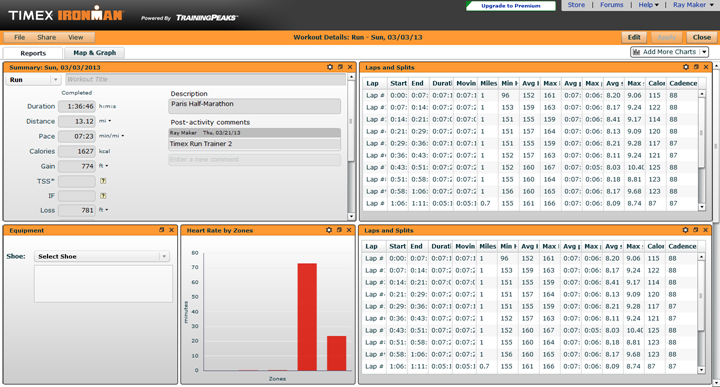The width and height of the screenshot is (720, 387).
Task: Click the IF help question mark icon
Action: pos(103,196)
